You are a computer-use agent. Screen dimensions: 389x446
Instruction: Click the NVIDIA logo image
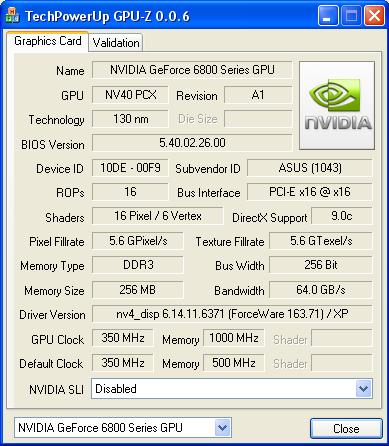(337, 105)
